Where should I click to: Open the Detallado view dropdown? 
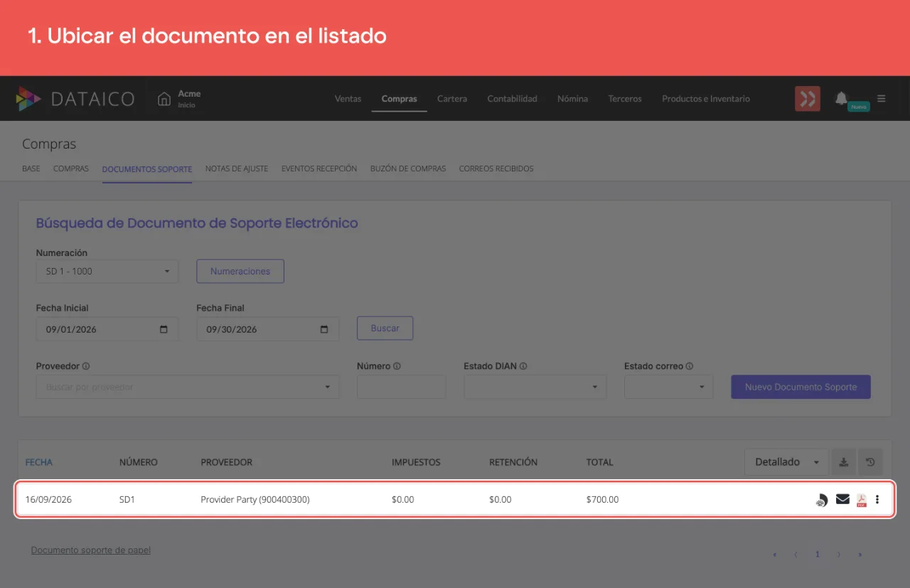click(x=786, y=462)
